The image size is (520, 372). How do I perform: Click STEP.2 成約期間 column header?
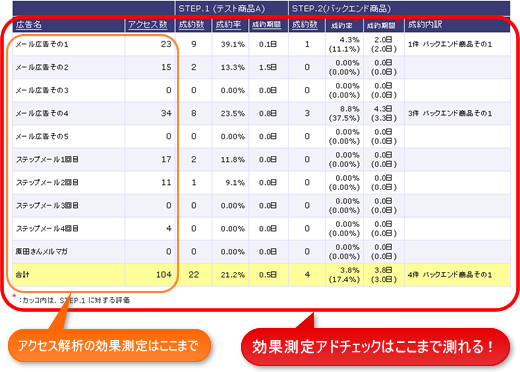(x=381, y=25)
